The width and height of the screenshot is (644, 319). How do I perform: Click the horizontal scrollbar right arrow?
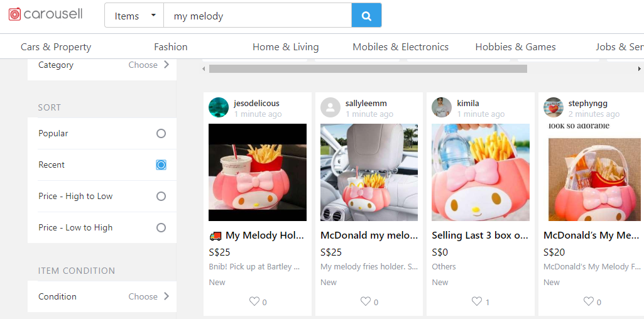[639, 68]
